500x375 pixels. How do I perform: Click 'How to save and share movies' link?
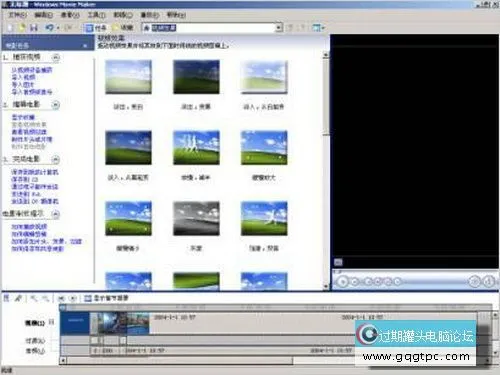(38, 249)
